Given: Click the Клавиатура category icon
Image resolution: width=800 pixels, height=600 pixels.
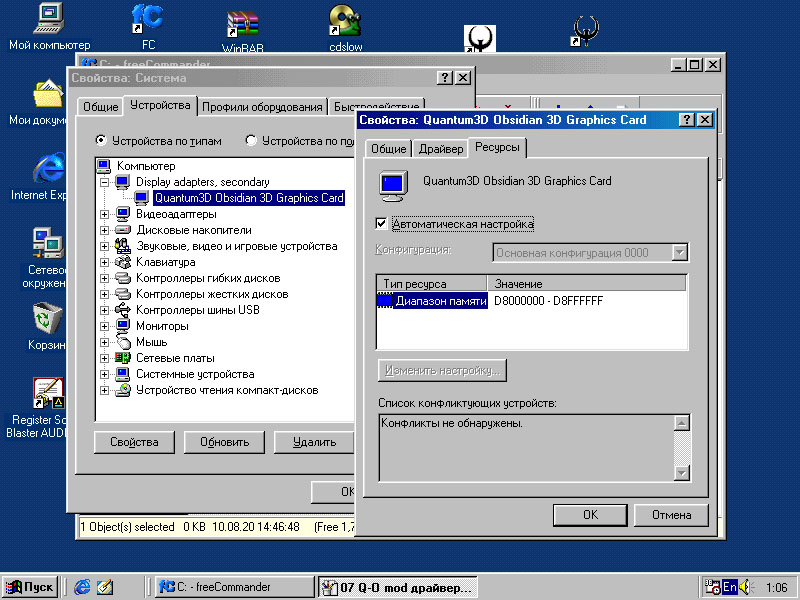Looking at the screenshot, I should pos(122,262).
